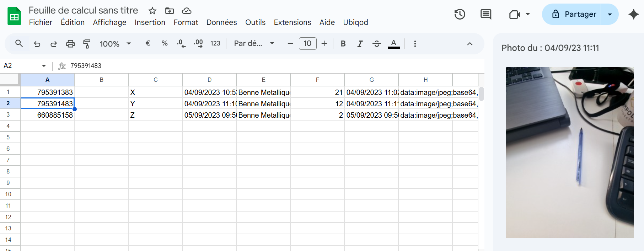Open the comments icon
The image size is (644, 251).
point(485,15)
